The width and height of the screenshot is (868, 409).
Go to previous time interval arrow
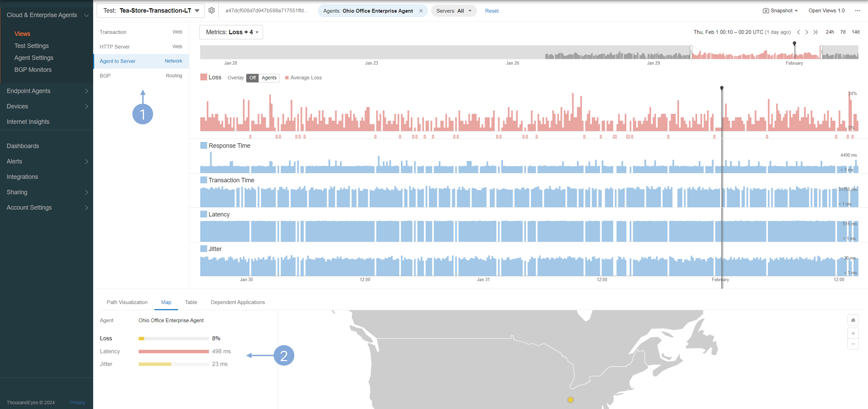click(x=798, y=32)
